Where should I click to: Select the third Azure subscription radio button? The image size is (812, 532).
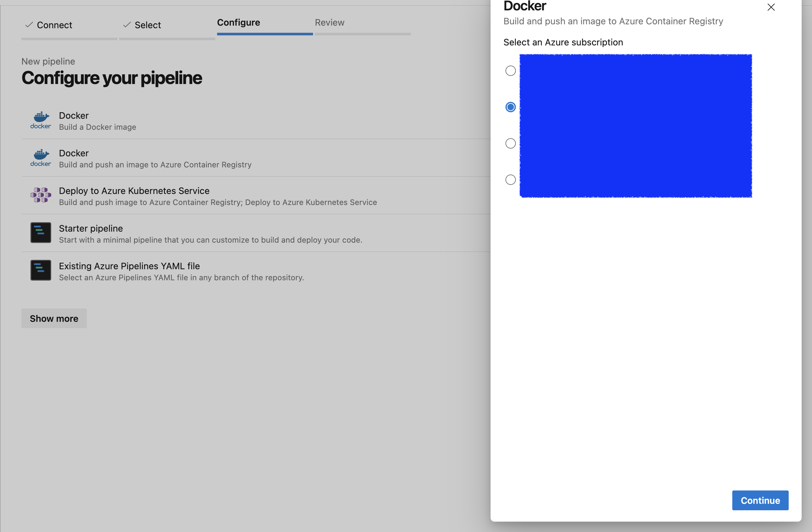point(510,143)
